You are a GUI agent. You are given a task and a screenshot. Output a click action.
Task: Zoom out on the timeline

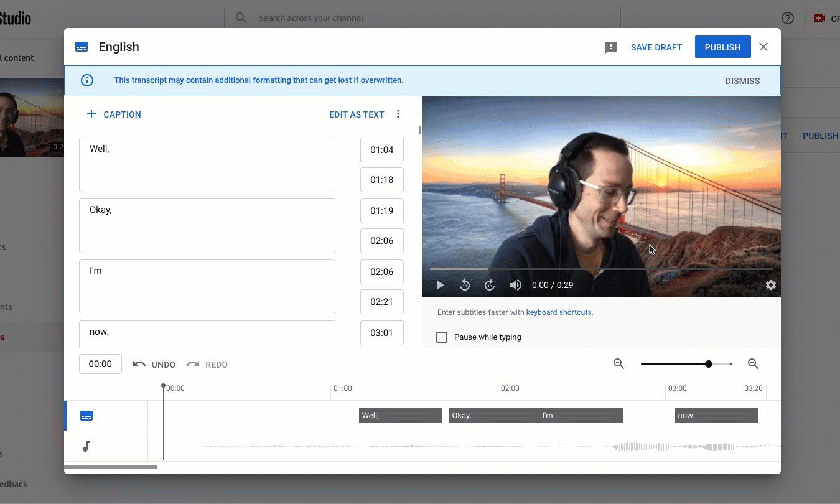click(618, 363)
